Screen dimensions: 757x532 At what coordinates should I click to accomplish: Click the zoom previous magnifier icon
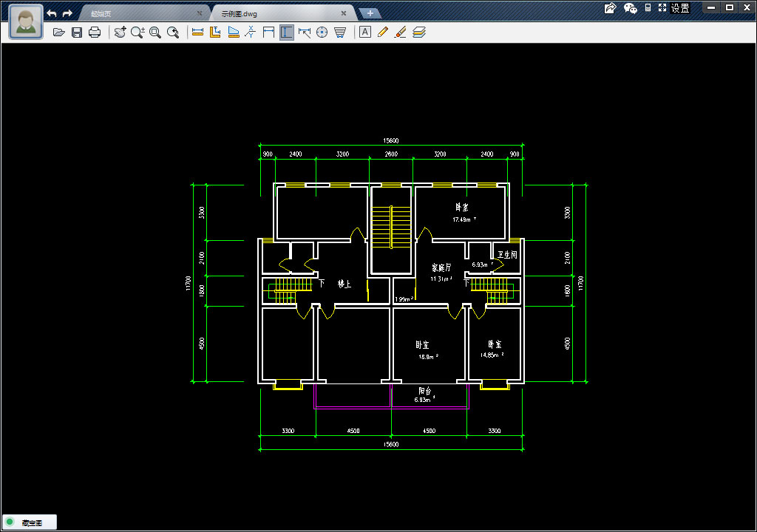pyautogui.click(x=173, y=33)
